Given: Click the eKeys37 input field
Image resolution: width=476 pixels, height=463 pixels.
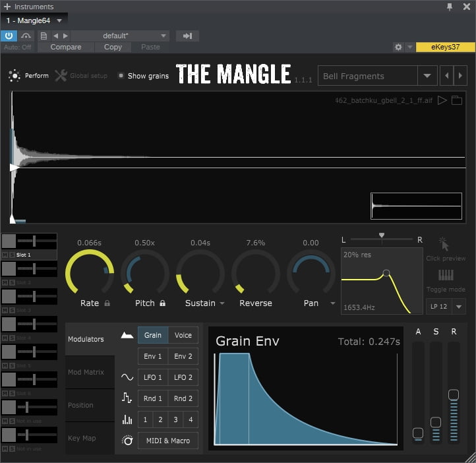Looking at the screenshot, I should tap(445, 47).
